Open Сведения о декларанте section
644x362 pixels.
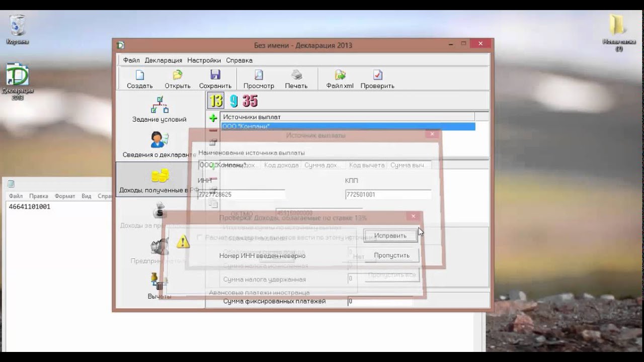(159, 144)
